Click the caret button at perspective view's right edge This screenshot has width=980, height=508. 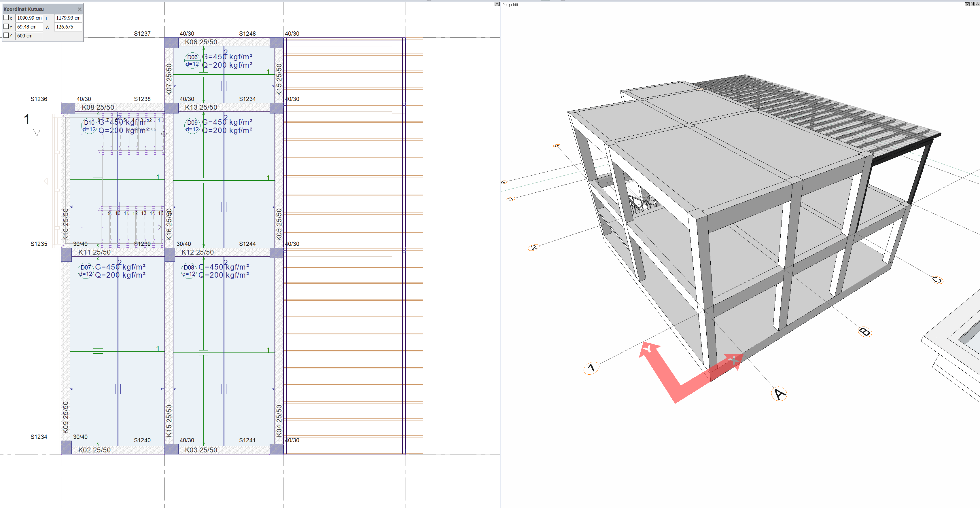978,4
